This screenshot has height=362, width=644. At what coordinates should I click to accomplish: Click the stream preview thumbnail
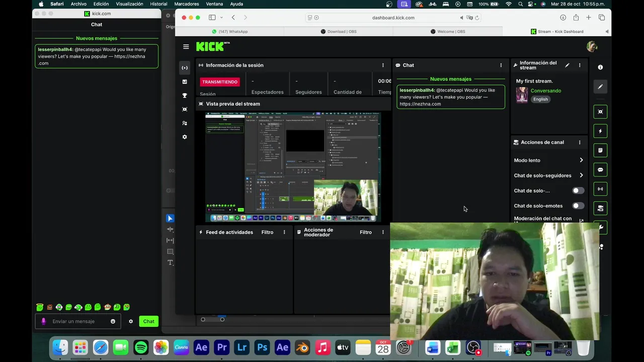pyautogui.click(x=293, y=167)
